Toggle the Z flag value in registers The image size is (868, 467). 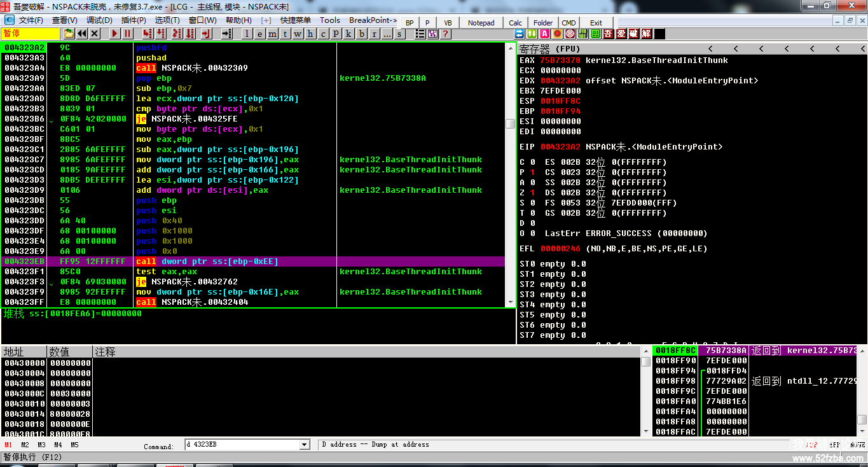[x=532, y=193]
